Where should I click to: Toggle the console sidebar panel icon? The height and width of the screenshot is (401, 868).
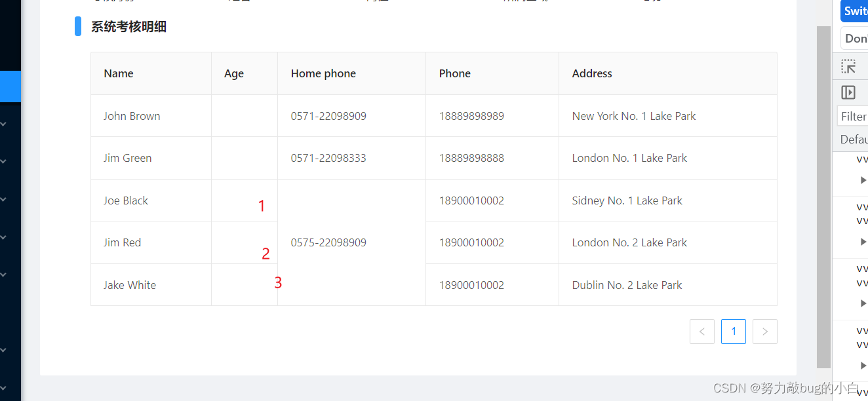point(849,92)
